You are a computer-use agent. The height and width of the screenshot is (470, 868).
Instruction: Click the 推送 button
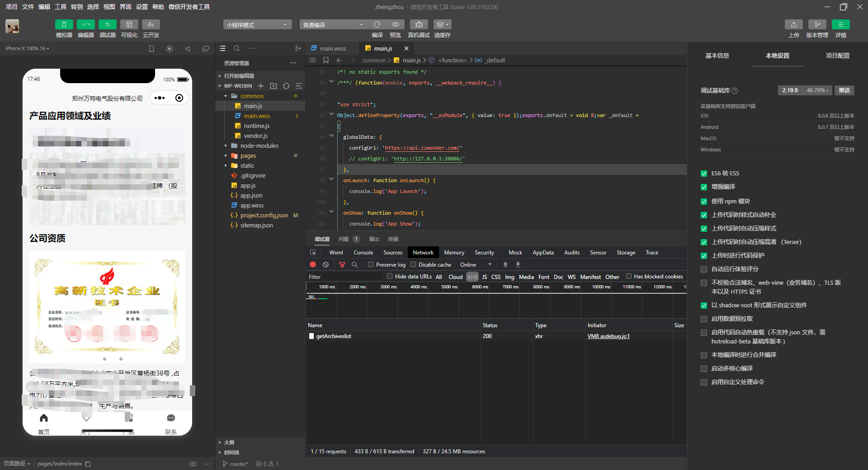coord(844,90)
